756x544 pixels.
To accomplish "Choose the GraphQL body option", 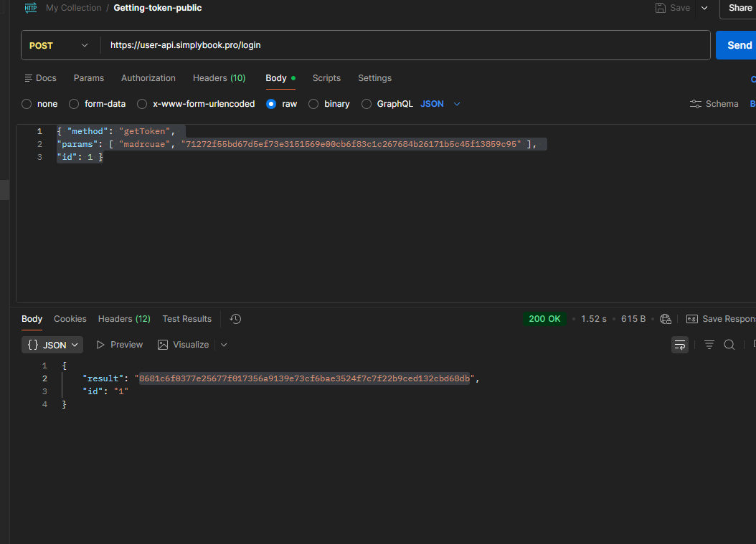I will (367, 104).
